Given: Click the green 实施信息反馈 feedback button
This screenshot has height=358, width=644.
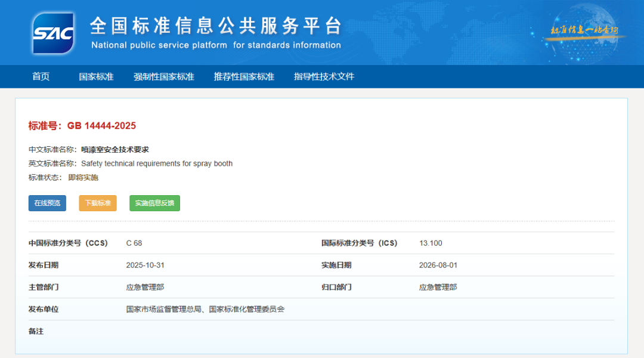Looking at the screenshot, I should pos(154,203).
